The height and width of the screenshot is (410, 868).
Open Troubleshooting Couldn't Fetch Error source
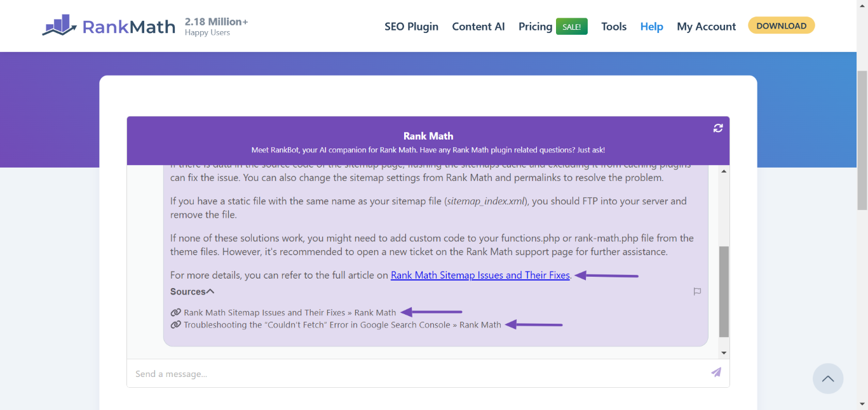click(342, 325)
